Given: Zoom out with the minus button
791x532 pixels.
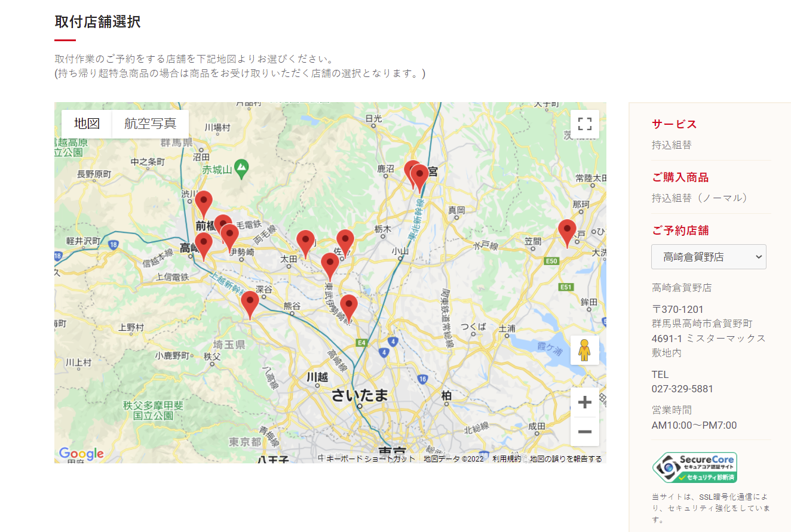Looking at the screenshot, I should click(584, 431).
